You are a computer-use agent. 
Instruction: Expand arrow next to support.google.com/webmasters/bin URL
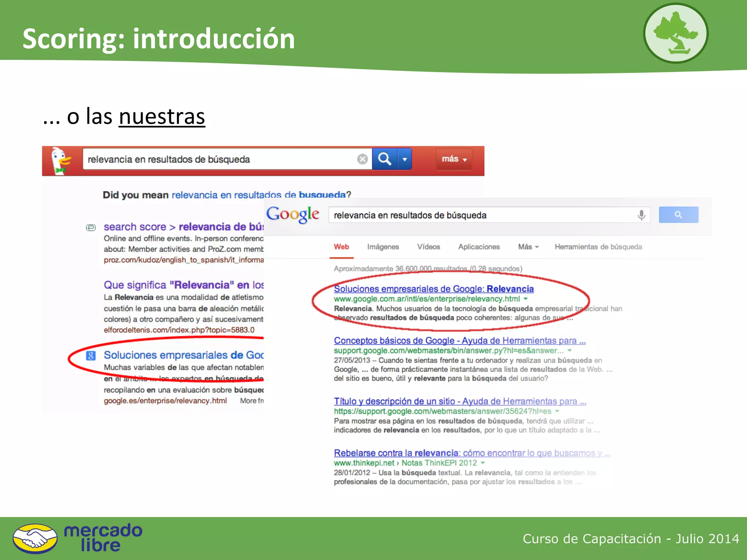tap(569, 351)
